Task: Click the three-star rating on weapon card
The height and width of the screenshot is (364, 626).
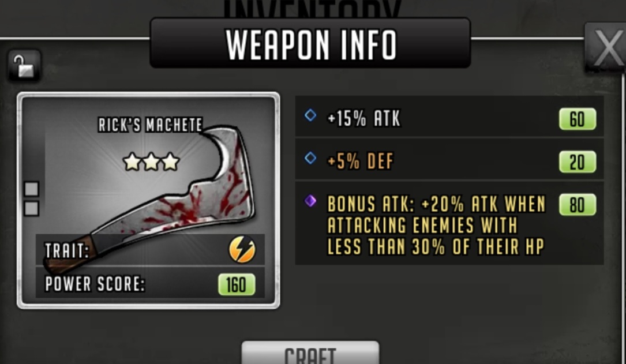Action: [151, 162]
